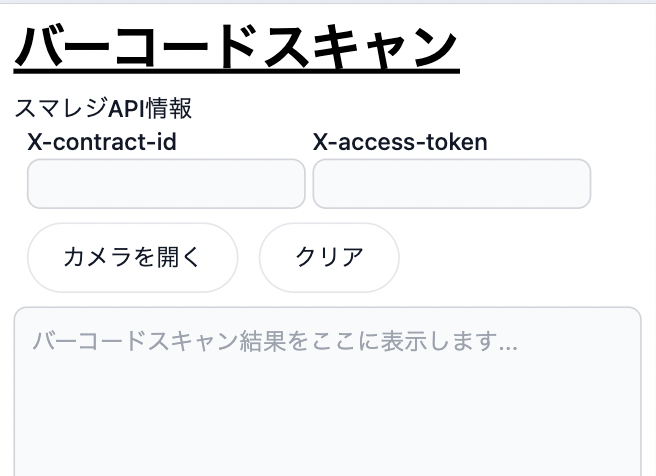
Task: Clear the barcode scan results
Action: pyautogui.click(x=329, y=257)
